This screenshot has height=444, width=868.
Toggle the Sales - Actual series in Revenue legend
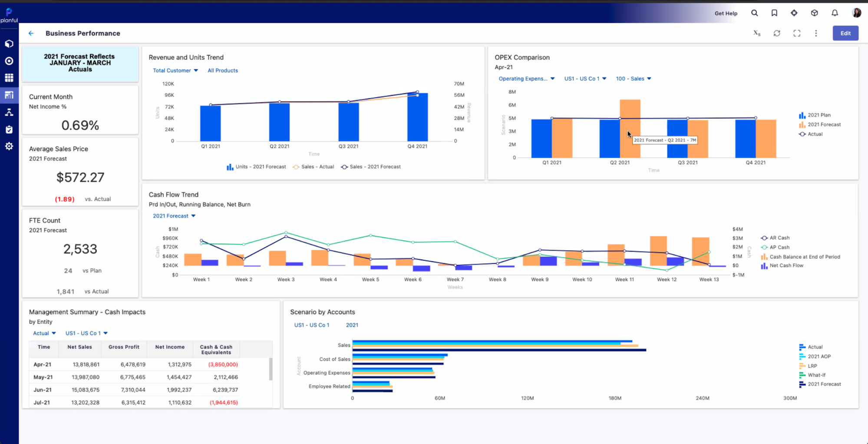point(313,166)
